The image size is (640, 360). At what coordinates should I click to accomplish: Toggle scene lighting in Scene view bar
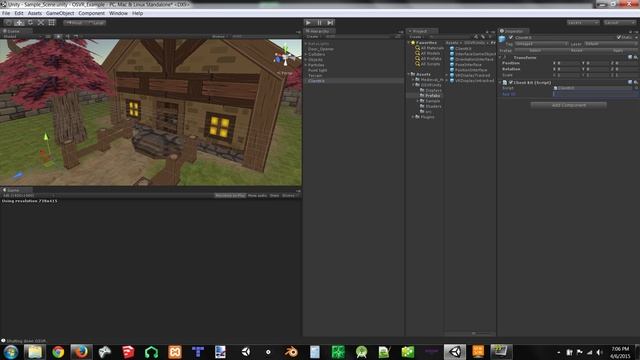[58, 37]
